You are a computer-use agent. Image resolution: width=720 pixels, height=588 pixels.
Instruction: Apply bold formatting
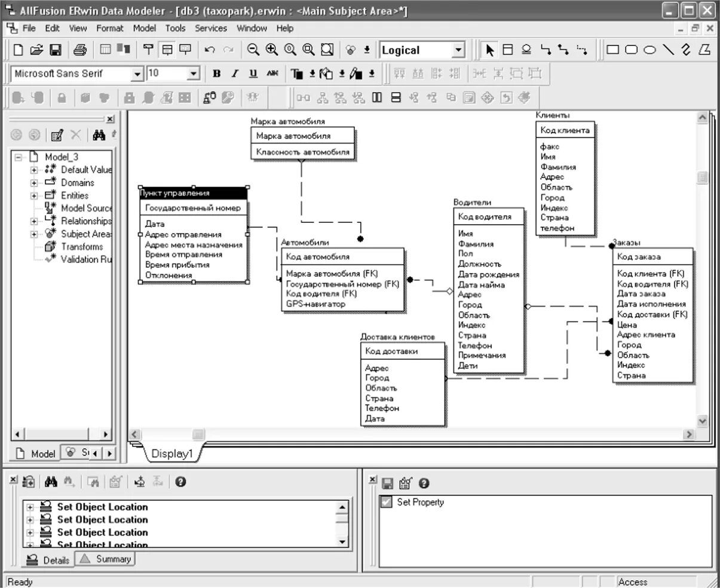pos(216,73)
